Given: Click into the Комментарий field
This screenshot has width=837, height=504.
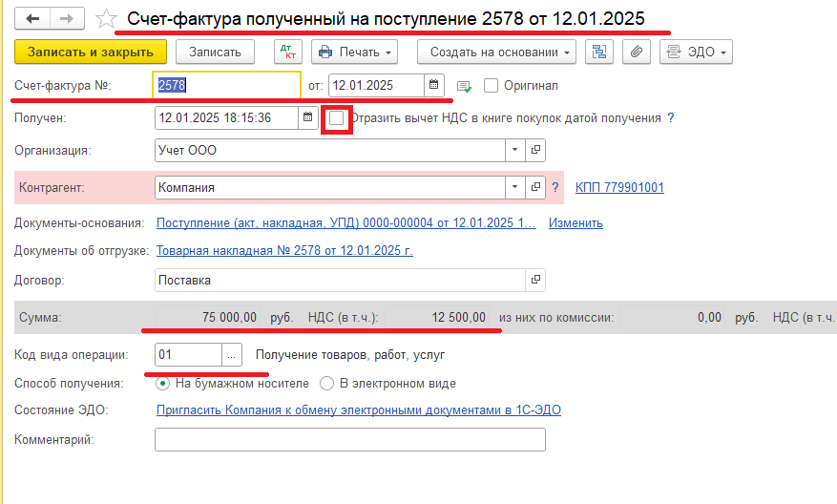Looking at the screenshot, I should (x=350, y=439).
